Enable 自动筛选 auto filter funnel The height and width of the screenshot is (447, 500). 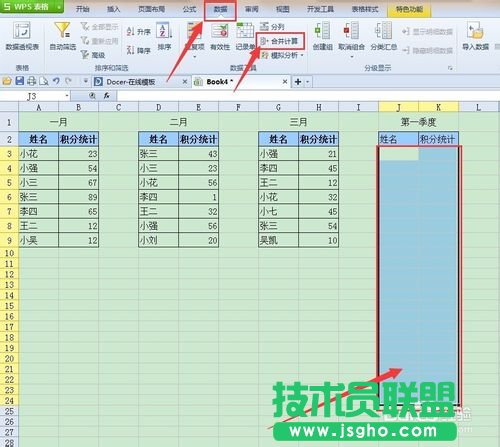(62, 36)
